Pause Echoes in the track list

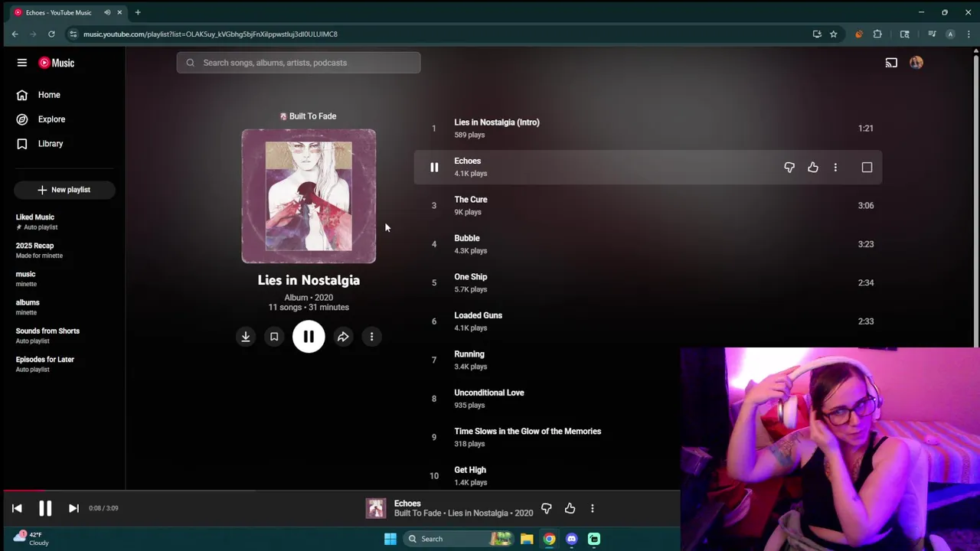[434, 168]
